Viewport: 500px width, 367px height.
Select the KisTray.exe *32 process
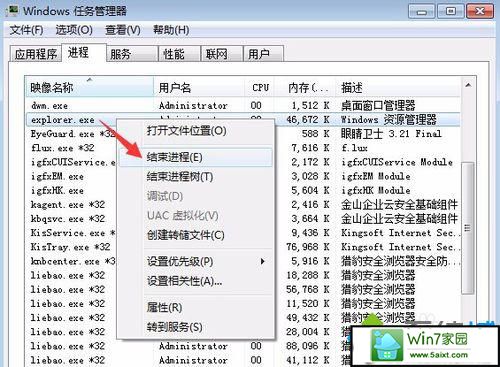point(70,247)
